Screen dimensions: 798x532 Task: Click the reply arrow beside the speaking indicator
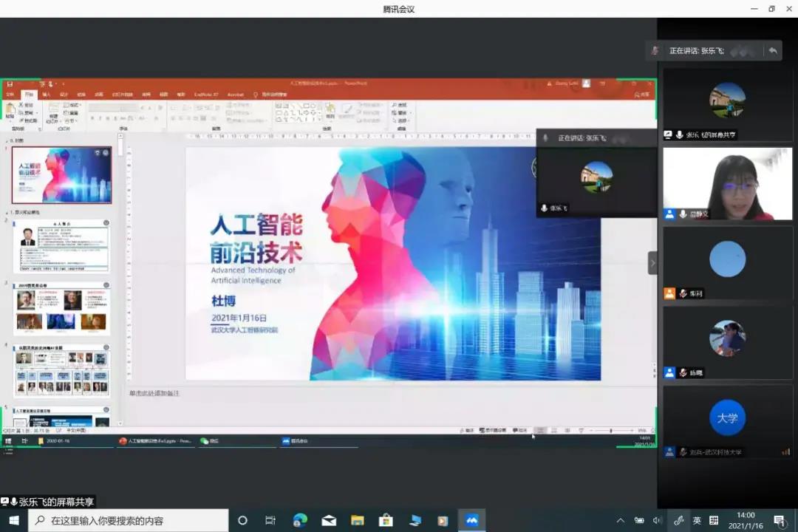pyautogui.click(x=773, y=50)
